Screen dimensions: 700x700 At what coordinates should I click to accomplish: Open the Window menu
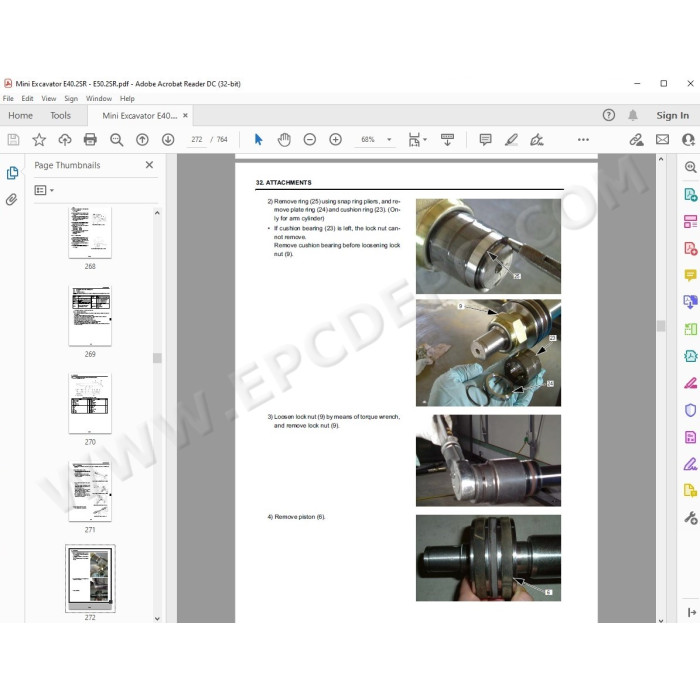(x=99, y=98)
